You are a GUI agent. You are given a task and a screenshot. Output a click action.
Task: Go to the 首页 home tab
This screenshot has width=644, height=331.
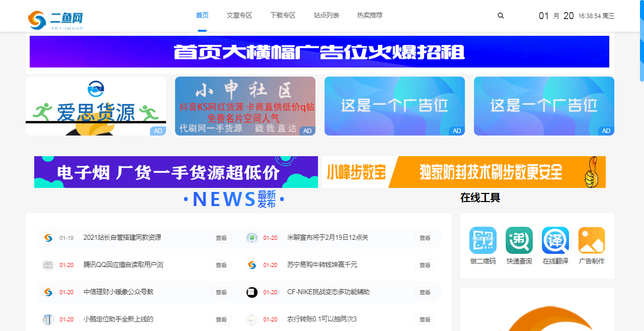click(x=202, y=16)
